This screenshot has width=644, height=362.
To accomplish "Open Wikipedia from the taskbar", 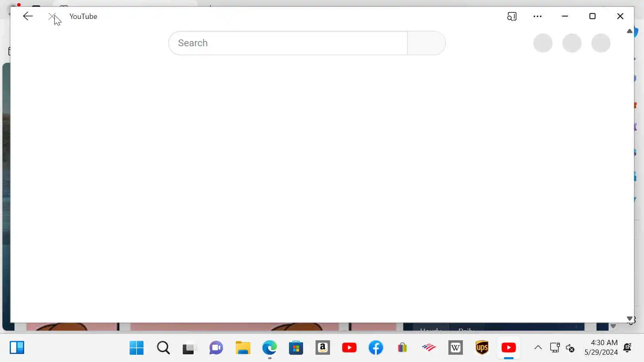I will 456,348.
